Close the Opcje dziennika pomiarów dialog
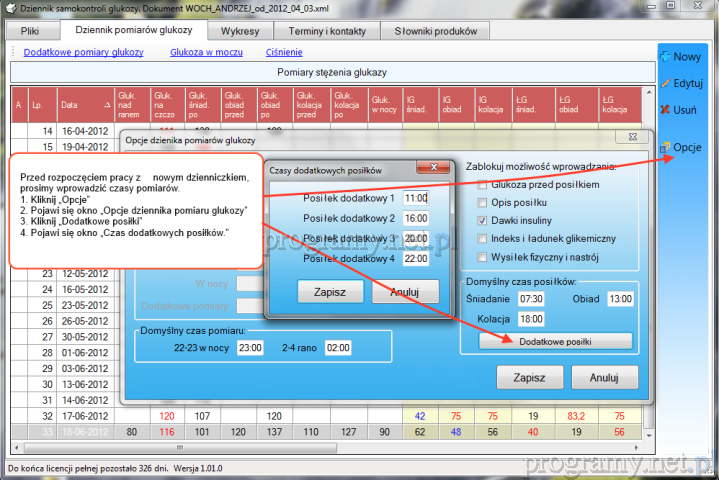Viewport: 719px width, 480px height. [634, 140]
